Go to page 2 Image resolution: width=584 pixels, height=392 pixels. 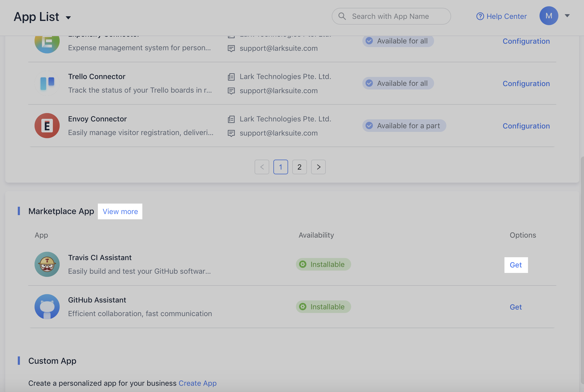click(x=299, y=167)
